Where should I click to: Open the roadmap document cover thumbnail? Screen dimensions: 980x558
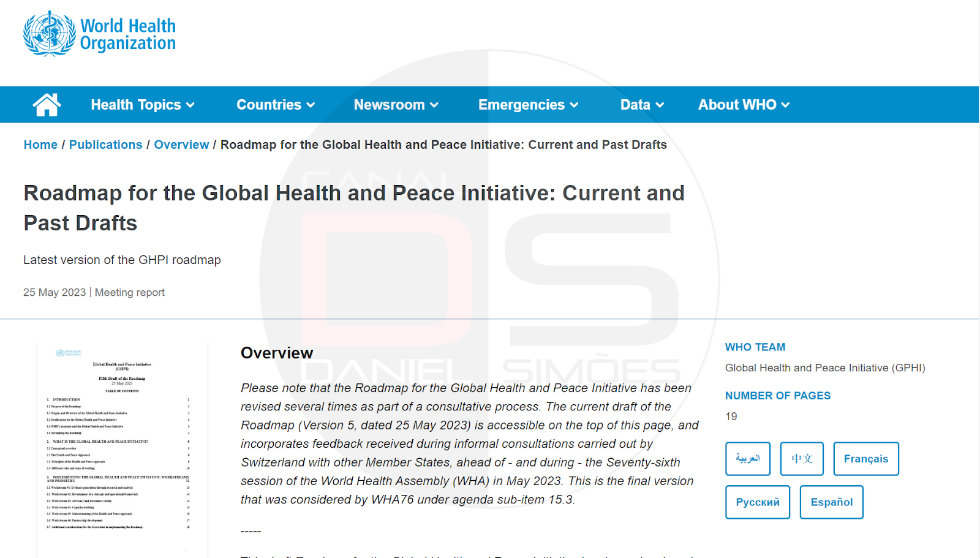click(122, 449)
